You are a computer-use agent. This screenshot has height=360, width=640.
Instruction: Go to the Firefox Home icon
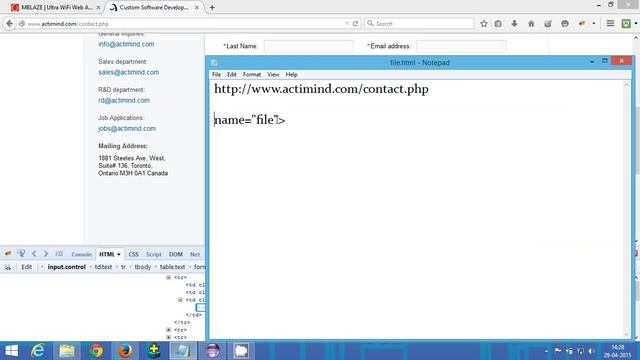531,24
